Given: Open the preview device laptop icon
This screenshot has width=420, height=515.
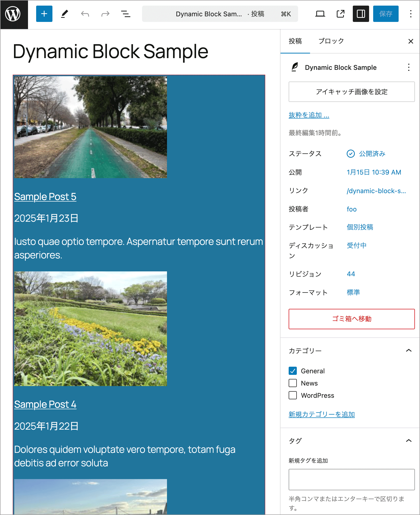Looking at the screenshot, I should 320,14.
